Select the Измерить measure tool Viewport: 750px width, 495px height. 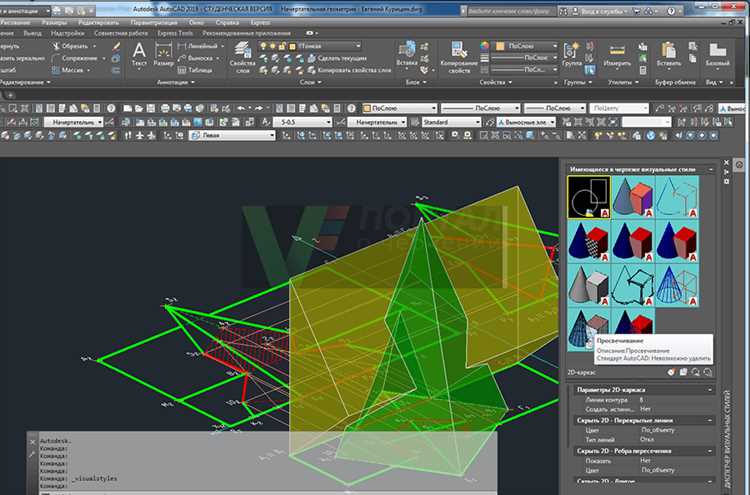(x=617, y=52)
